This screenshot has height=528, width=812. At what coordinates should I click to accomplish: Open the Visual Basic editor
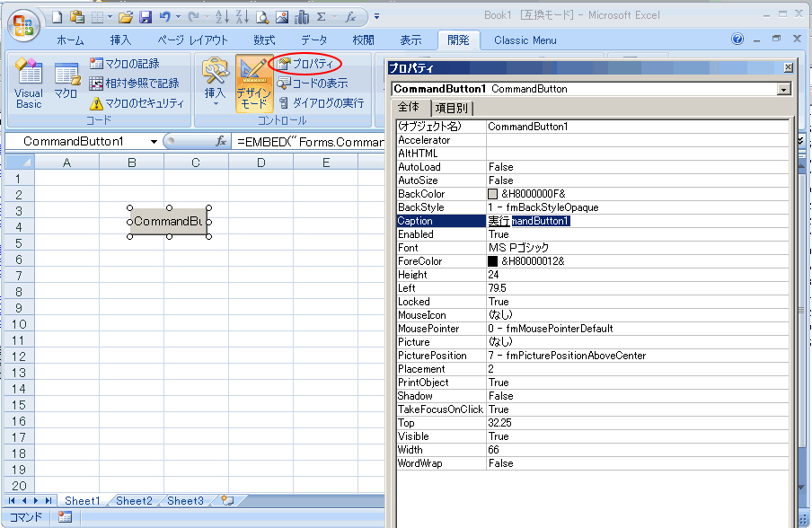click(x=29, y=85)
